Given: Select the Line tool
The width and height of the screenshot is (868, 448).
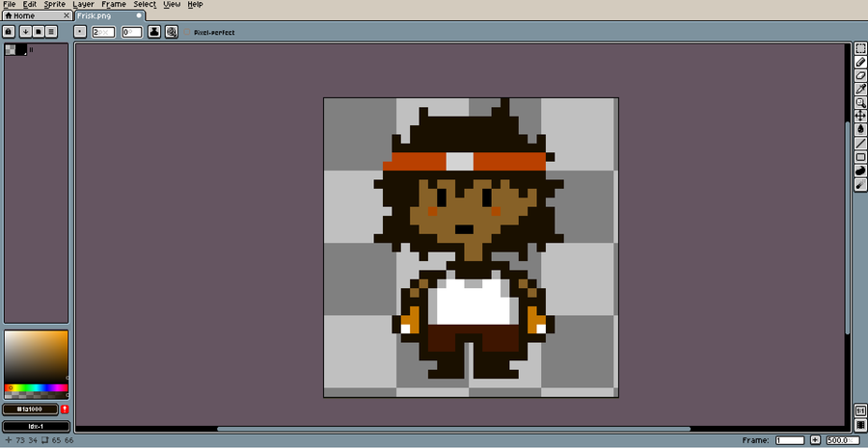Looking at the screenshot, I should 860,144.
